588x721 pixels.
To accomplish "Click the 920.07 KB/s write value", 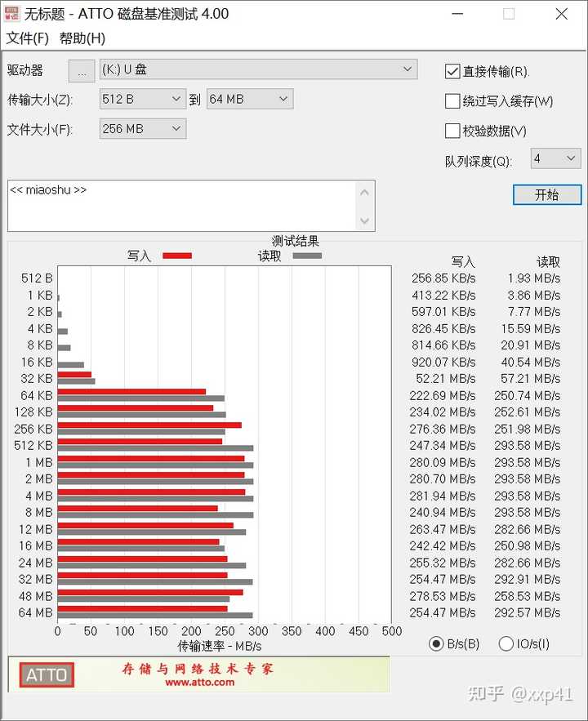I will pos(443,363).
